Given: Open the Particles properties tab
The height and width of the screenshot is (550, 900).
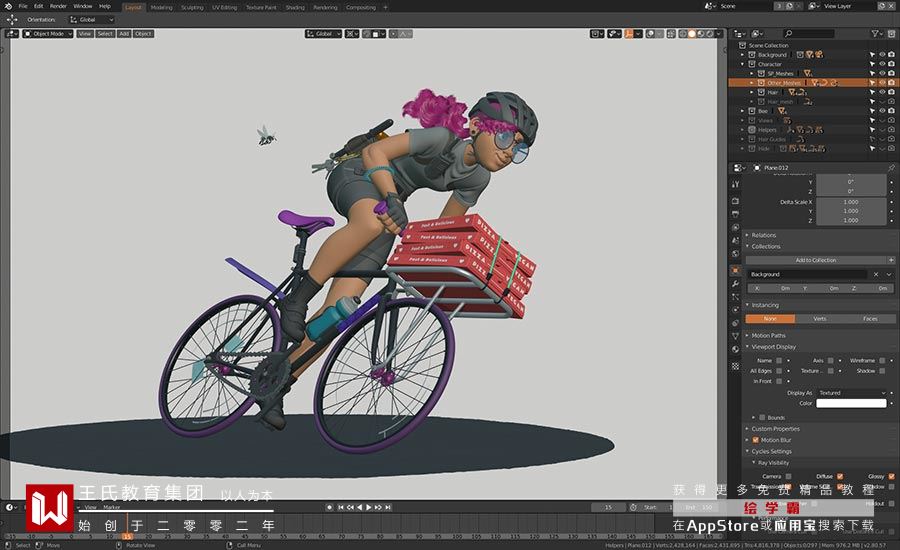Looking at the screenshot, I should click(735, 297).
